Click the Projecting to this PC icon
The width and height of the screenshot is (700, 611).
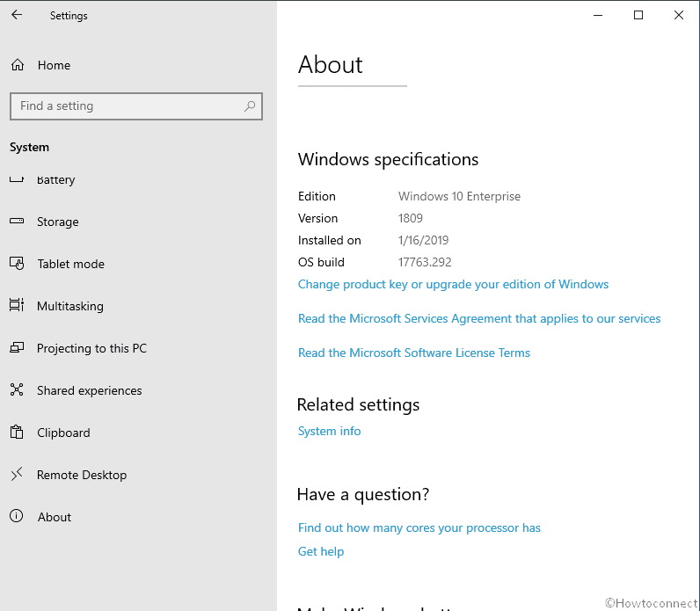(17, 347)
